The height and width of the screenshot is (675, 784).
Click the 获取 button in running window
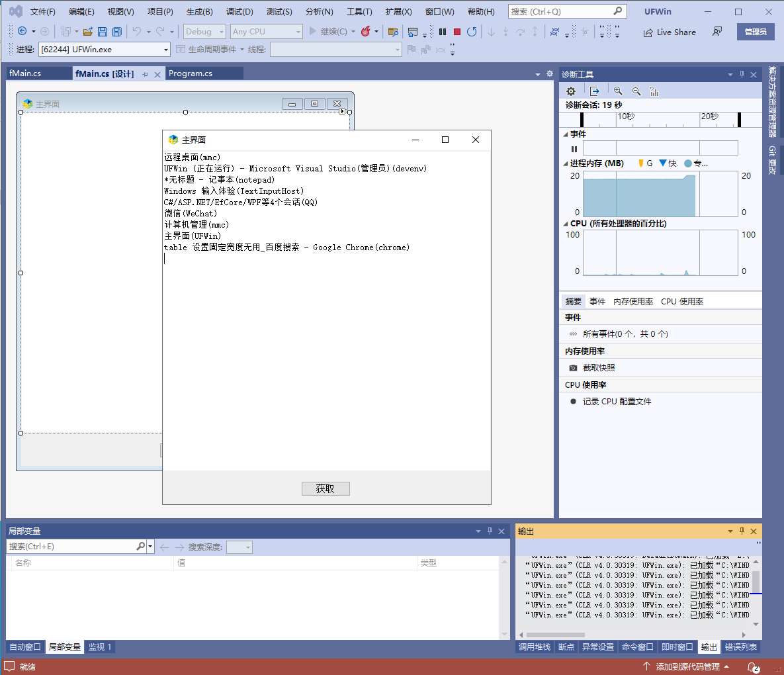326,488
